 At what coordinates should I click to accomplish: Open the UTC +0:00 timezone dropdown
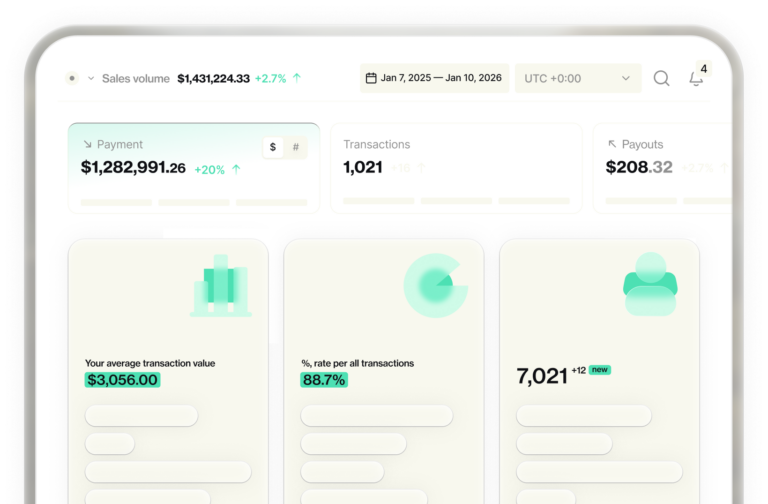click(x=578, y=78)
